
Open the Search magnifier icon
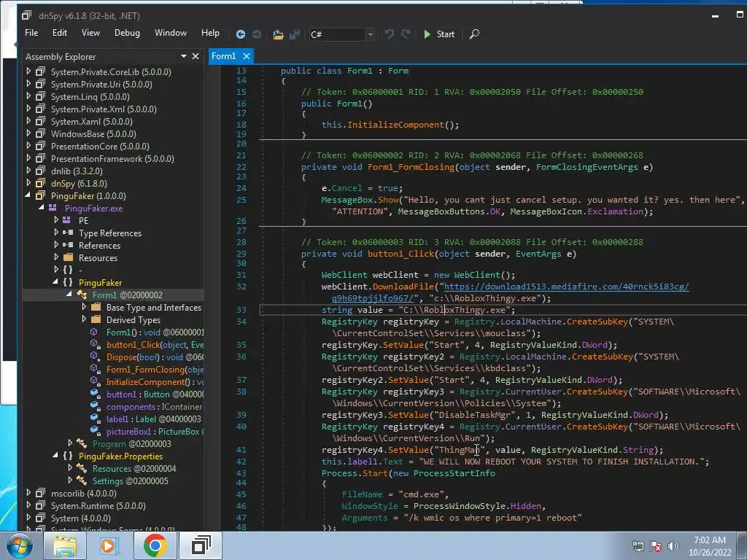pyautogui.click(x=474, y=34)
